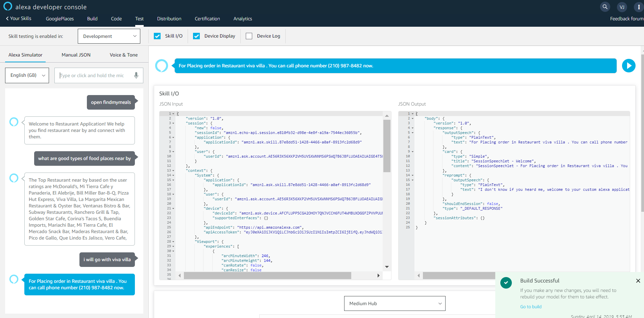Play the Alexa response audio
Image resolution: width=644 pixels, height=318 pixels.
tap(629, 66)
